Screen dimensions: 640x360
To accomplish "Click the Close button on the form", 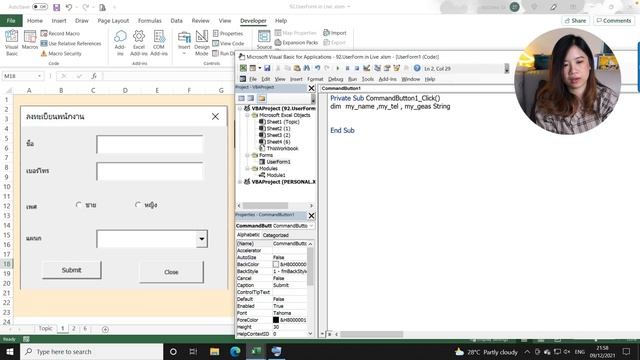I will coord(171,272).
